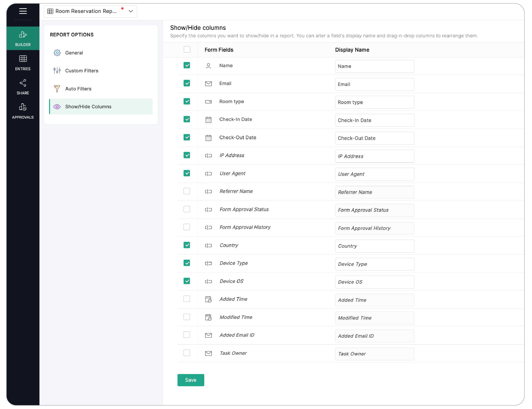
Task: Go to the Entries section
Action: 23,63
